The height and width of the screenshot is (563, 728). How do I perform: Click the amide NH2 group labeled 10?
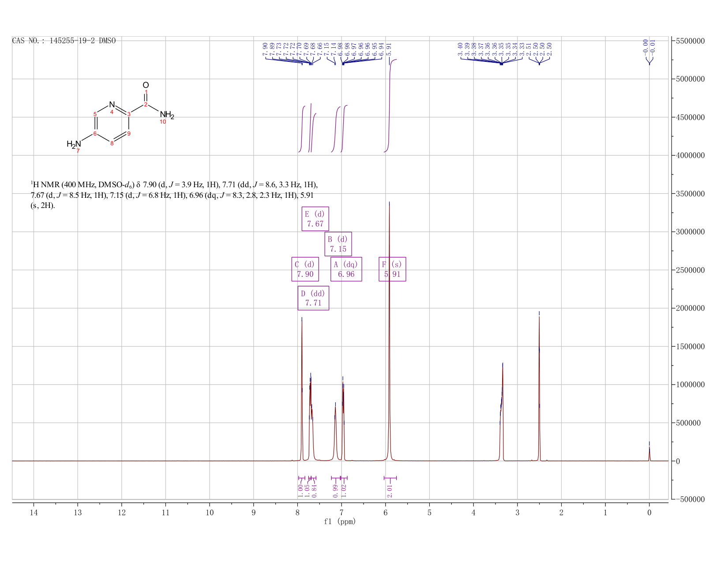pos(167,116)
